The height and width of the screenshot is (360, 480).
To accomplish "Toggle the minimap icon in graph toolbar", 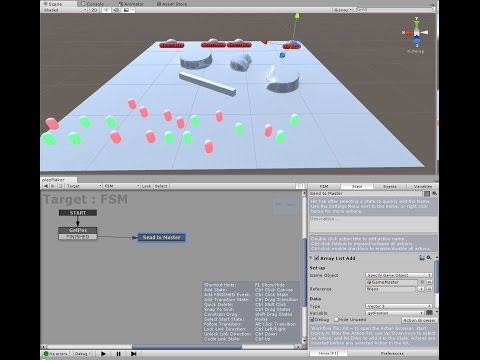I will pos(300,186).
